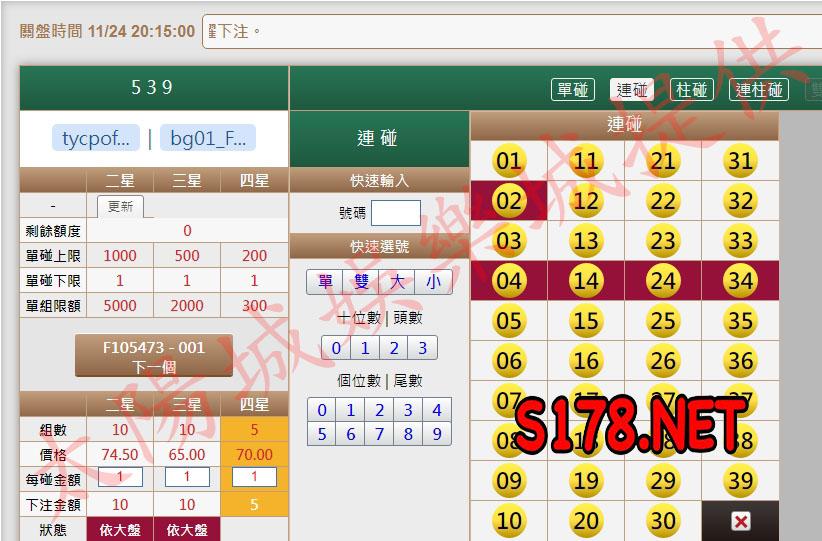This screenshot has height=541, width=822.
Task: Select lottery ball number 39
Action: point(740,481)
